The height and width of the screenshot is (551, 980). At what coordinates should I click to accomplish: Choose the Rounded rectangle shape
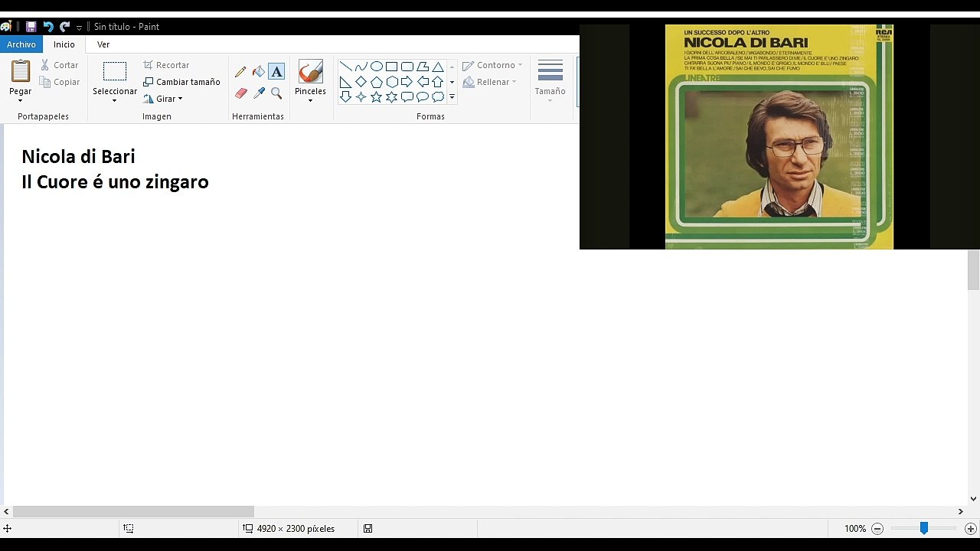coord(407,67)
